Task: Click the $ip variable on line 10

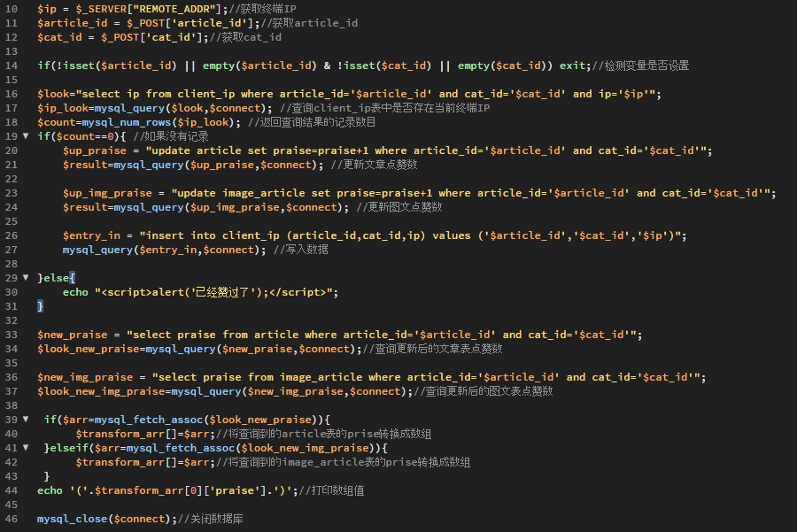Action: pos(47,9)
